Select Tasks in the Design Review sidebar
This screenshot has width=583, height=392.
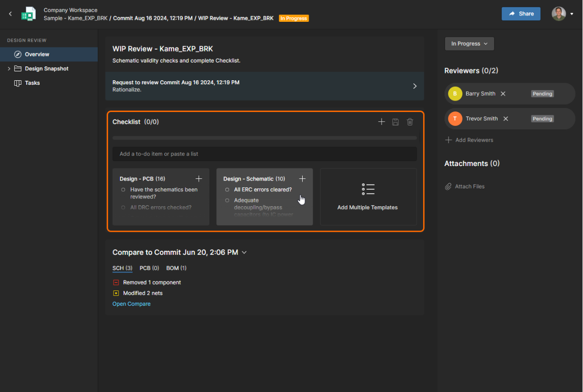coord(32,83)
